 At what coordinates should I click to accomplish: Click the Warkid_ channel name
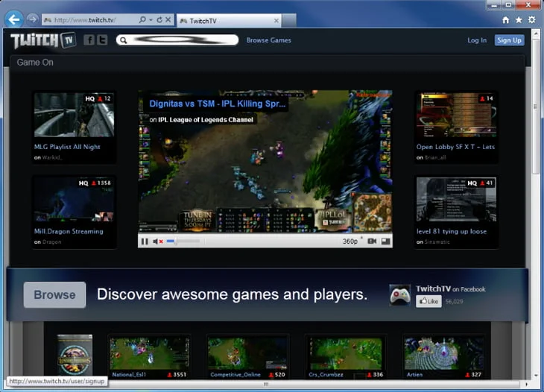[52, 157]
